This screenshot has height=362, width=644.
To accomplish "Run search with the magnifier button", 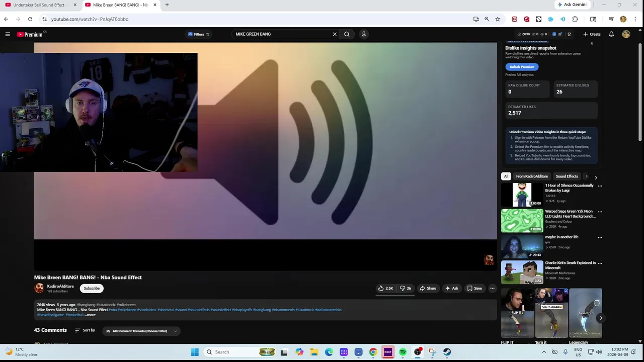I will (347, 34).
